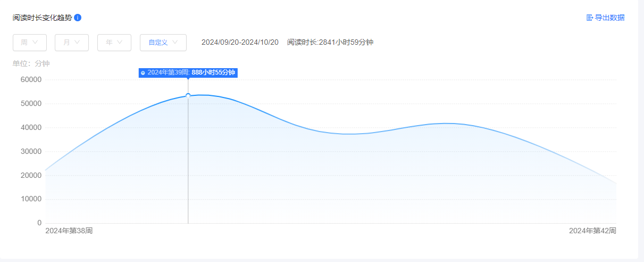Click the 阅读时长:2841小时59分钟 total text
644x262 pixels.
click(x=330, y=43)
